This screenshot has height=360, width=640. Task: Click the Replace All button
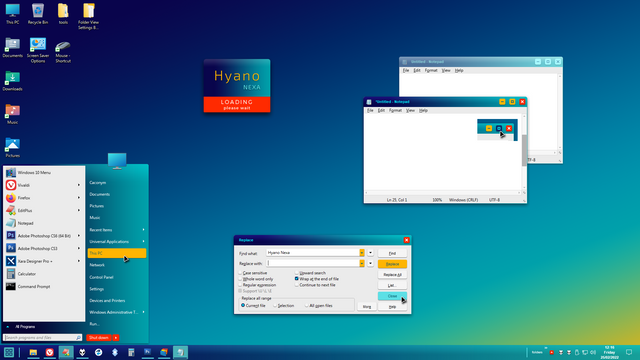coord(392,275)
